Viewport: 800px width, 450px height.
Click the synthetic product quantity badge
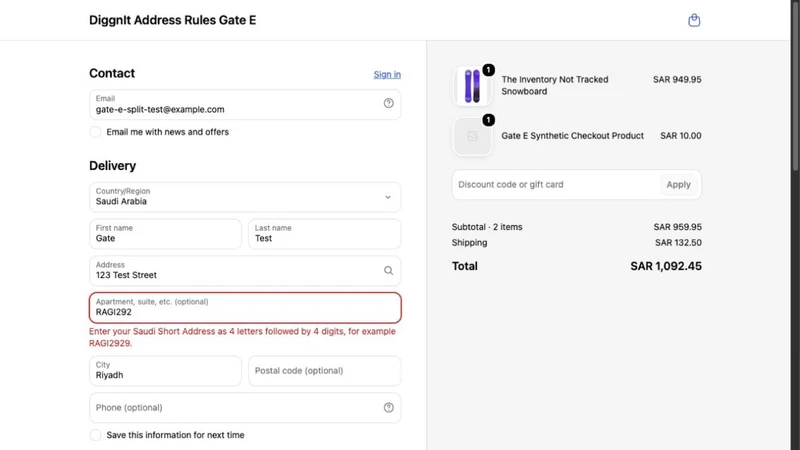488,120
